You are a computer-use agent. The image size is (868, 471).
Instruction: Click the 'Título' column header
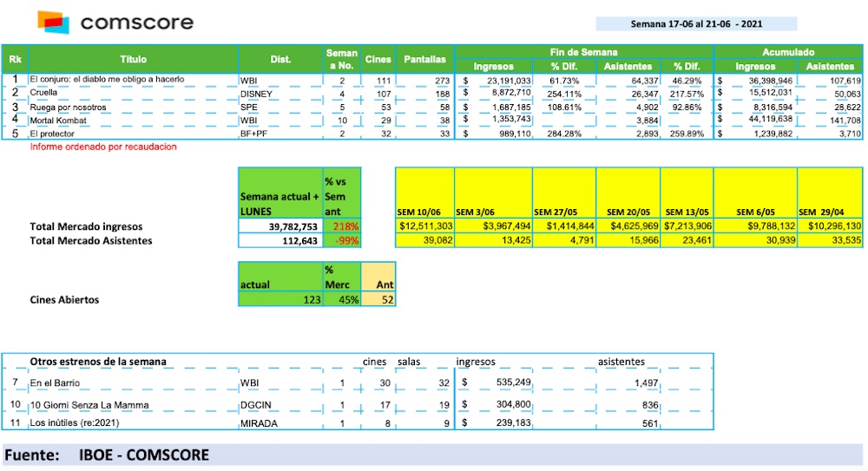coord(134,59)
